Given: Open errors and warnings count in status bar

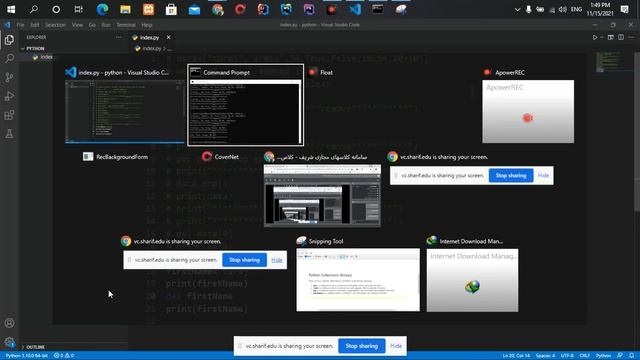Looking at the screenshot, I should coord(64,356).
